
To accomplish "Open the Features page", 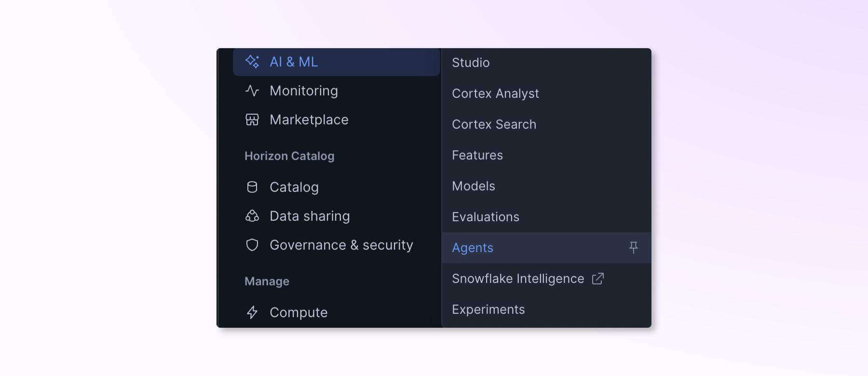I will pos(477,155).
